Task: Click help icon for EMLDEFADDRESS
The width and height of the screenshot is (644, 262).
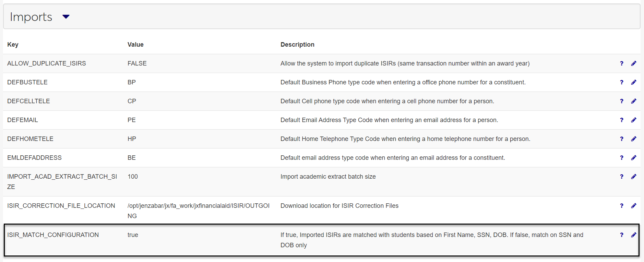Action: [621, 158]
